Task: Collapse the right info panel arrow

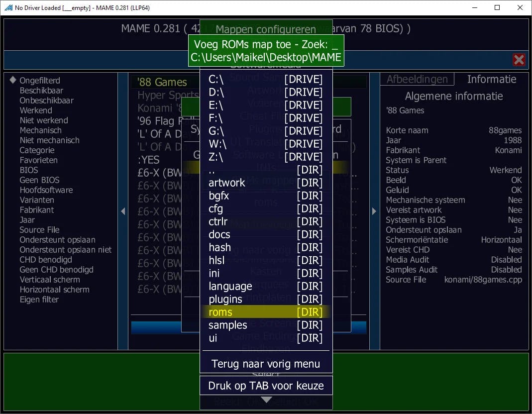Action: 374,211
